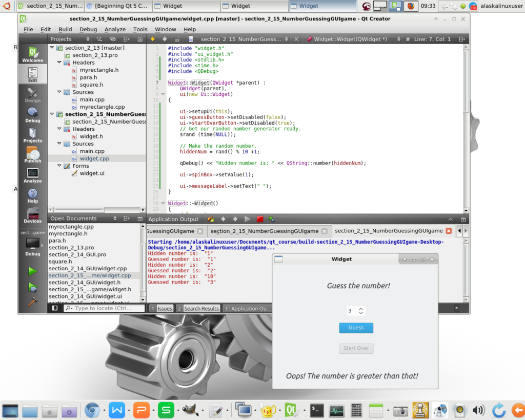Click the green Run button
Viewport: 525px width, 420px height.
(32, 271)
